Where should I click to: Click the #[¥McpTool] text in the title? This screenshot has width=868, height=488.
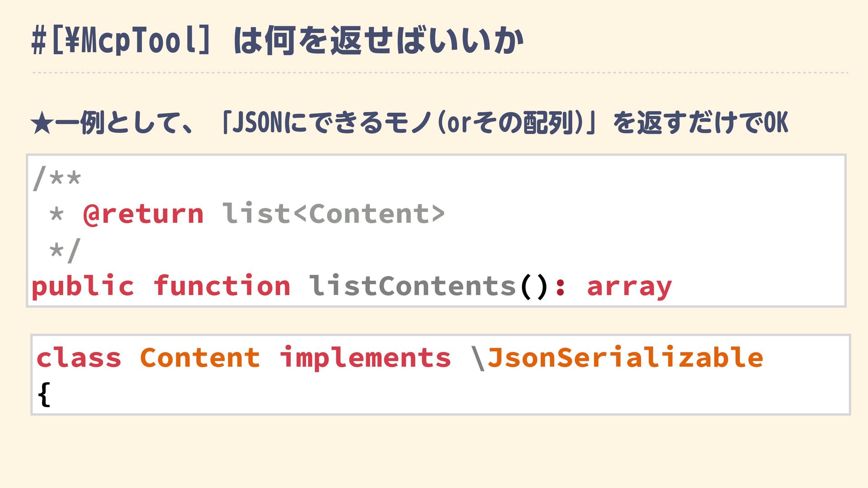point(121,41)
